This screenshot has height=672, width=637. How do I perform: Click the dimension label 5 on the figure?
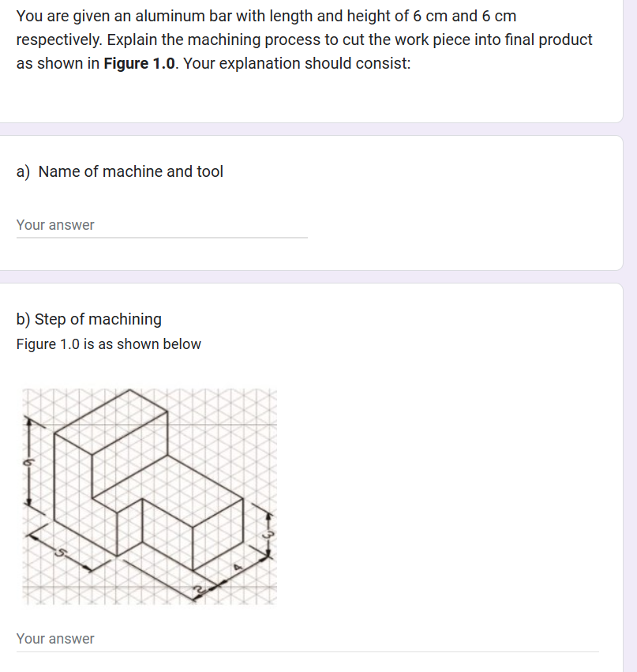pos(62,550)
